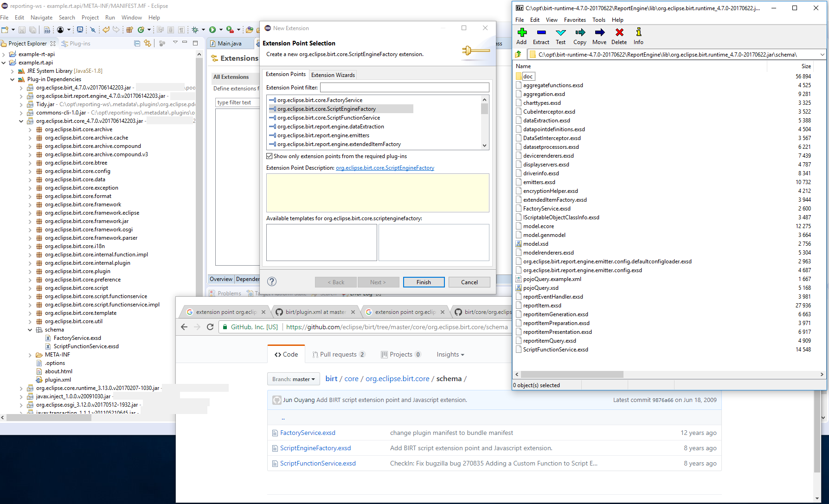The image size is (829, 504).
Task: Open the 7-Zip address path dropdown arrow
Action: coord(822,55)
